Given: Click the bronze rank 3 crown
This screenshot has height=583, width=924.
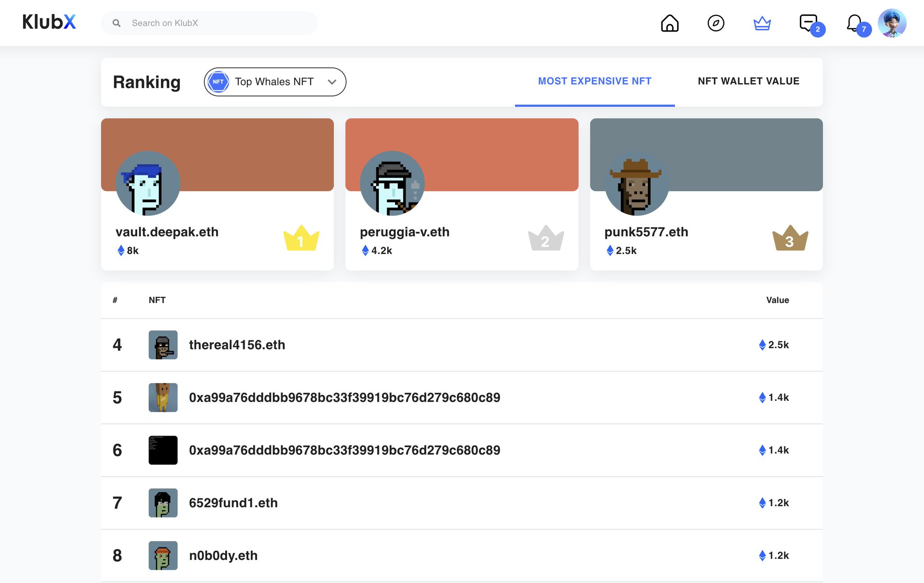Looking at the screenshot, I should click(790, 238).
